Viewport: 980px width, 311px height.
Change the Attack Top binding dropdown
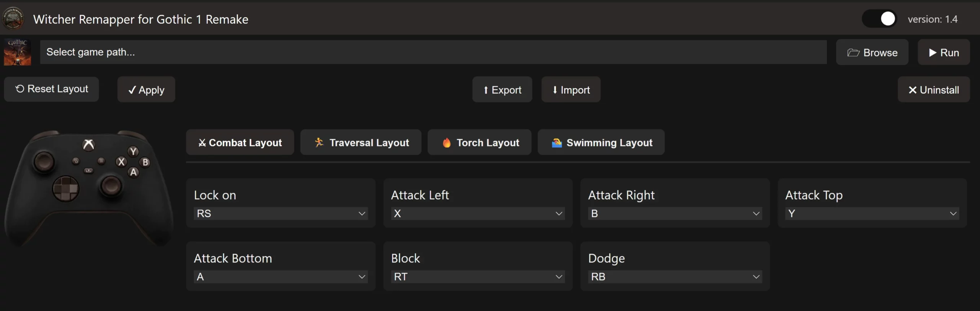(872, 213)
